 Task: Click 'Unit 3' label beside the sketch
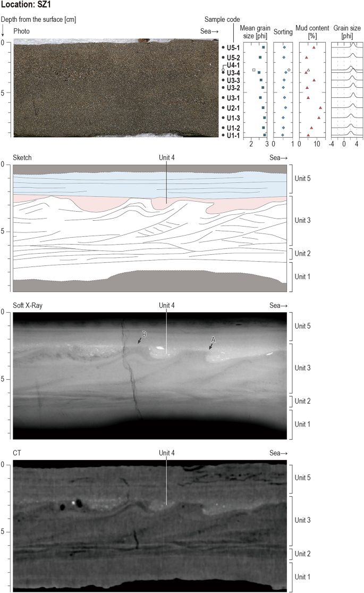pyautogui.click(x=303, y=220)
